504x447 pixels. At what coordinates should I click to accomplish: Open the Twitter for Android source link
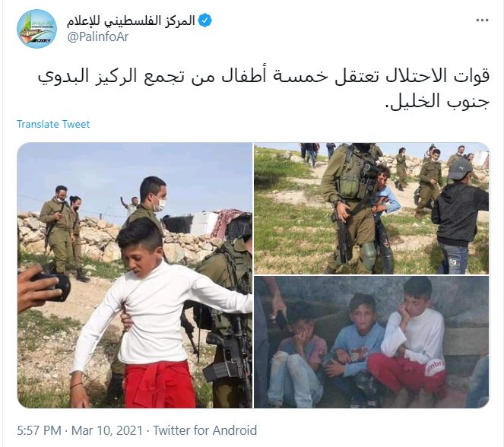coord(204,430)
